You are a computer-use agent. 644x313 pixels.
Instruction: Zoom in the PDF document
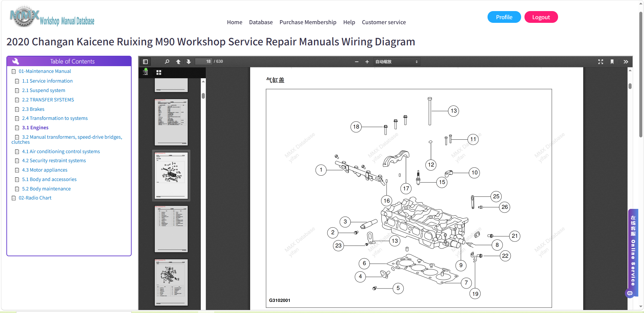click(367, 62)
